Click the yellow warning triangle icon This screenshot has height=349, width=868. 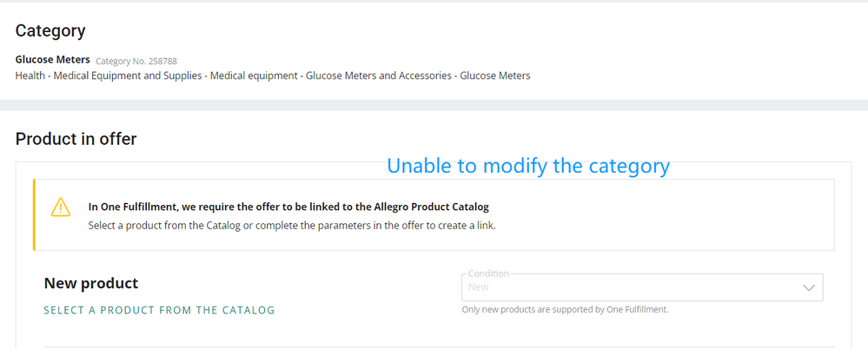pyautogui.click(x=60, y=207)
